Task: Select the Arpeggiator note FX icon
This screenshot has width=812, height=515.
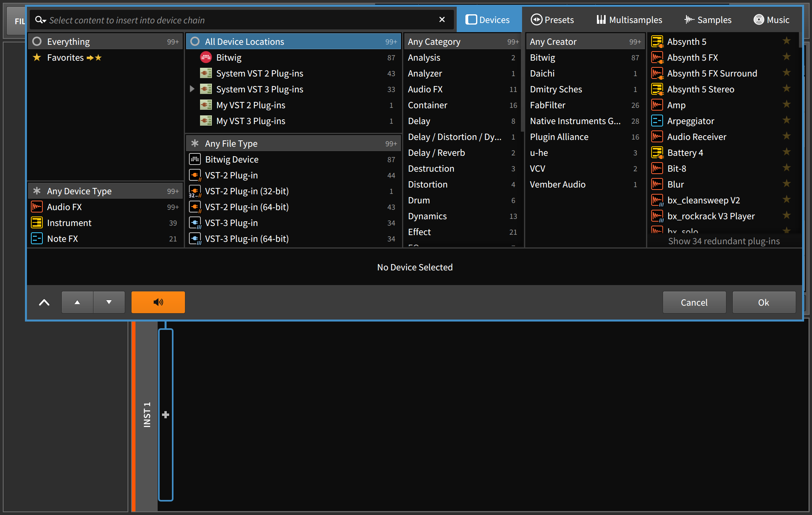Action: pos(657,121)
